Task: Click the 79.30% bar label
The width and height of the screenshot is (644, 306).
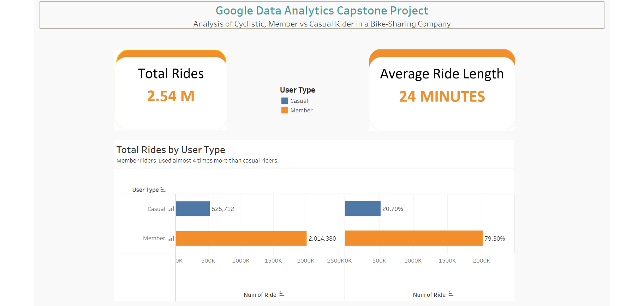Action: pyautogui.click(x=495, y=239)
